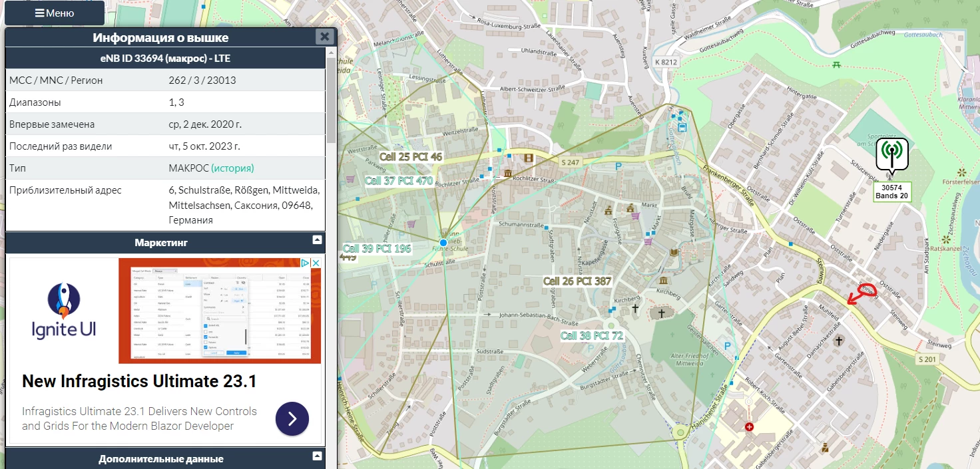Screen dimensions: 980x469
Task: Open the New Infragistics Ultimate 23.1 headline
Action: click(139, 382)
